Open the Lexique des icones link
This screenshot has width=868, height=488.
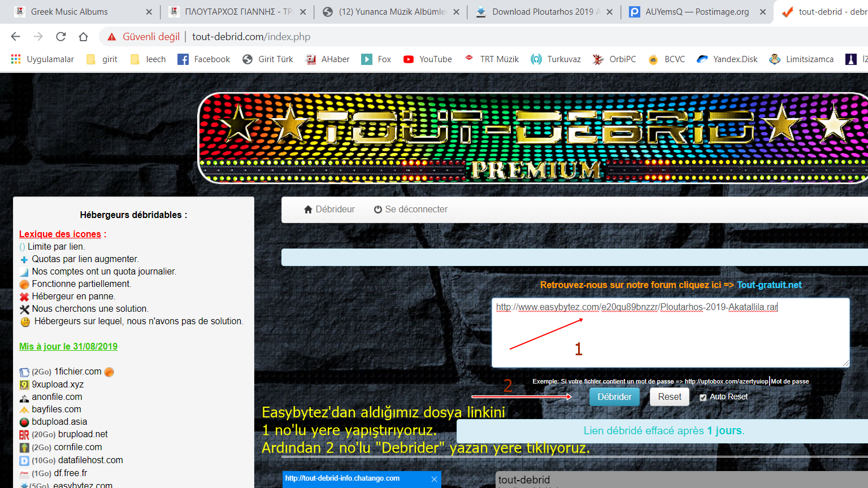(x=60, y=234)
